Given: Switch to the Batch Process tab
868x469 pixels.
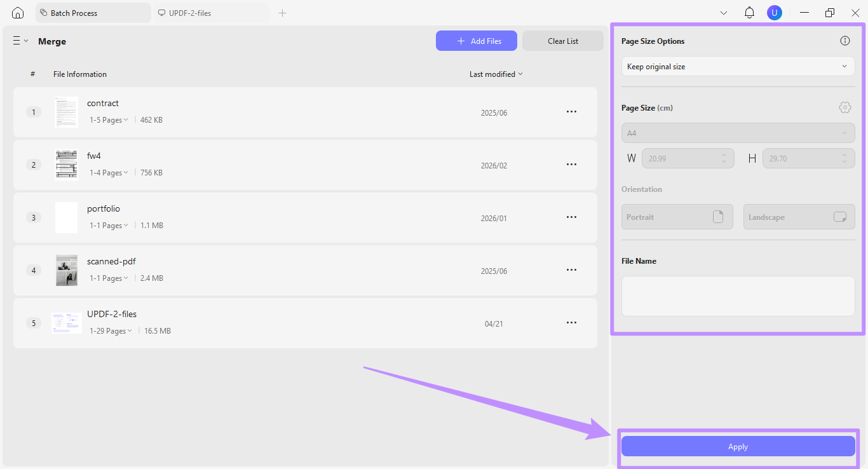Looking at the screenshot, I should tap(93, 13).
